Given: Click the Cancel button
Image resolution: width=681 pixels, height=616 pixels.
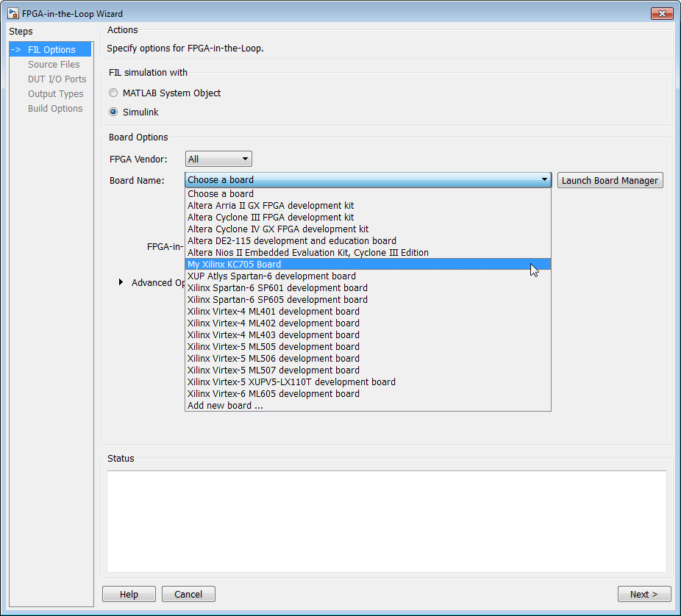Looking at the screenshot, I should [x=188, y=594].
